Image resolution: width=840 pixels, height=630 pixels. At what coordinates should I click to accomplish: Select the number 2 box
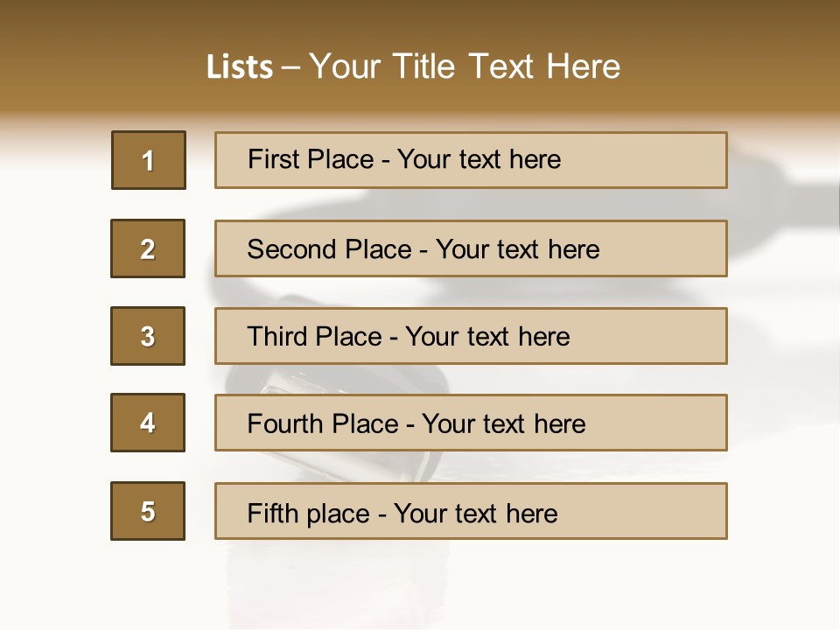148,248
